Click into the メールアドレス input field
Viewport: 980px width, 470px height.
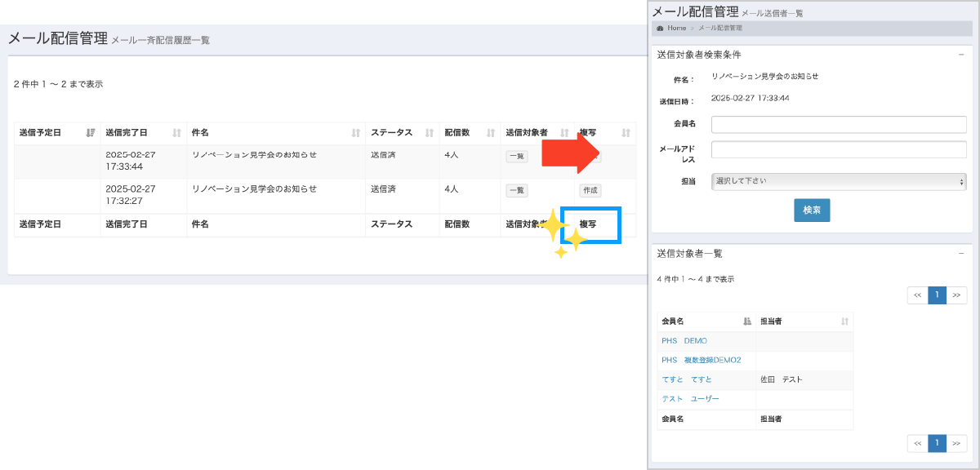tap(839, 149)
